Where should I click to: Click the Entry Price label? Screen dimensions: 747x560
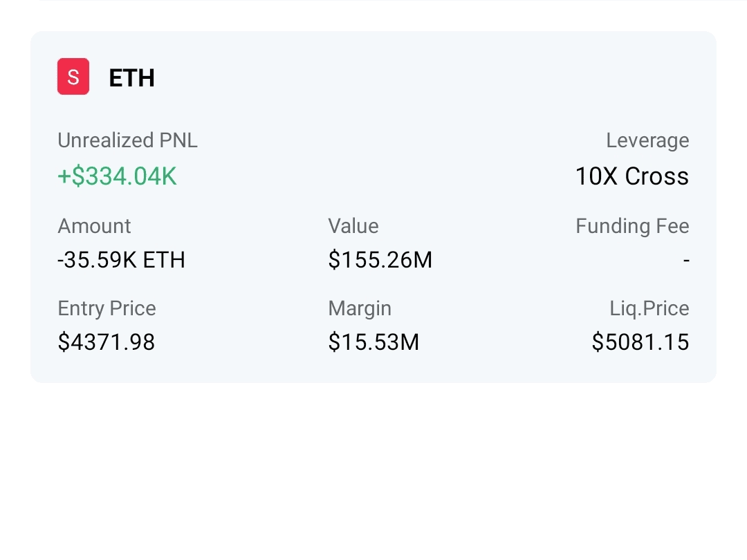coord(107,308)
